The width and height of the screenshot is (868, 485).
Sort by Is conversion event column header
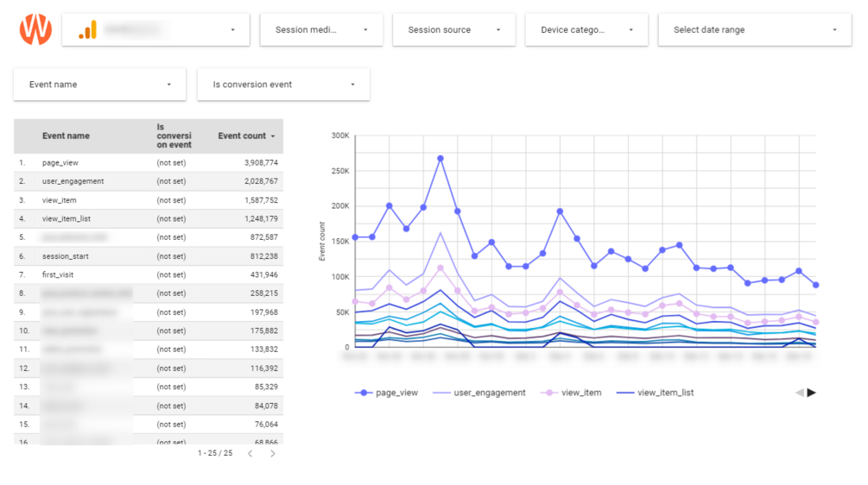coord(174,136)
